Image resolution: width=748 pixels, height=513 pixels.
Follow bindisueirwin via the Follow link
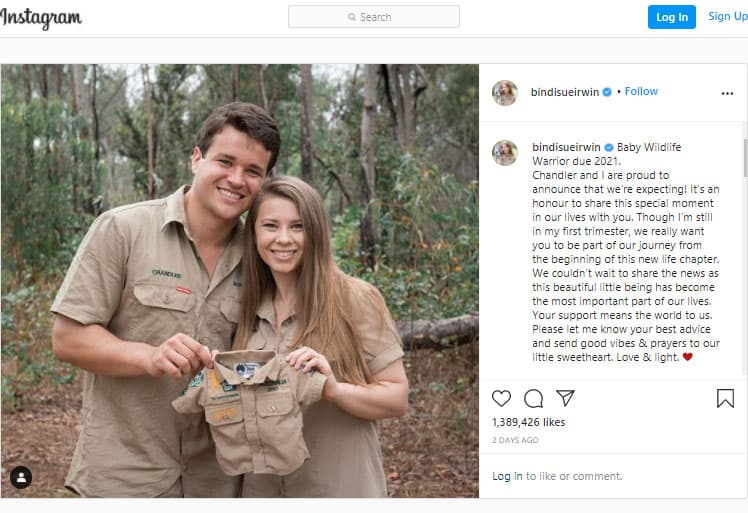coord(641,91)
